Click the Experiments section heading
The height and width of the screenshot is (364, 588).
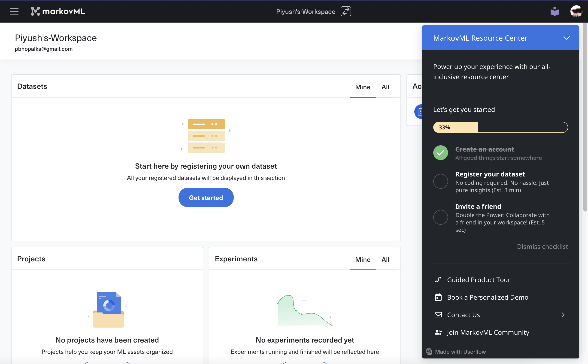[236, 259]
